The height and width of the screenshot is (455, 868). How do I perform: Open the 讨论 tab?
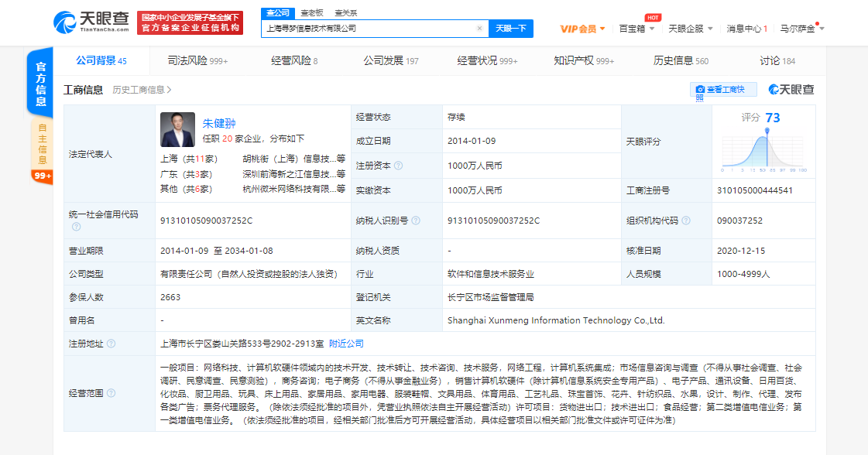pyautogui.click(x=777, y=61)
